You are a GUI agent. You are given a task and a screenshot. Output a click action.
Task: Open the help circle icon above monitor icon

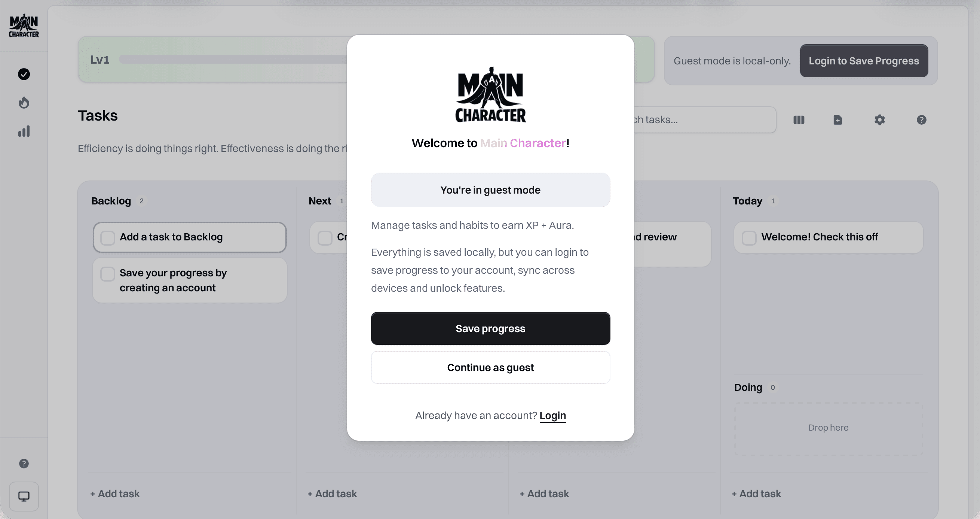[24, 464]
